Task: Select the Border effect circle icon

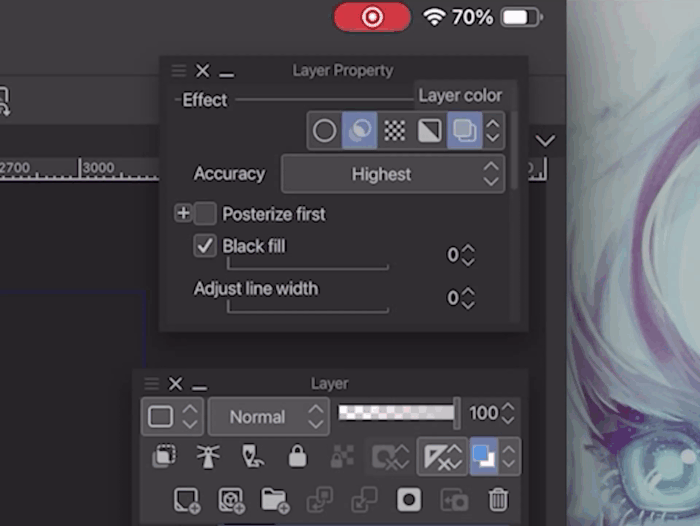Action: (325, 130)
